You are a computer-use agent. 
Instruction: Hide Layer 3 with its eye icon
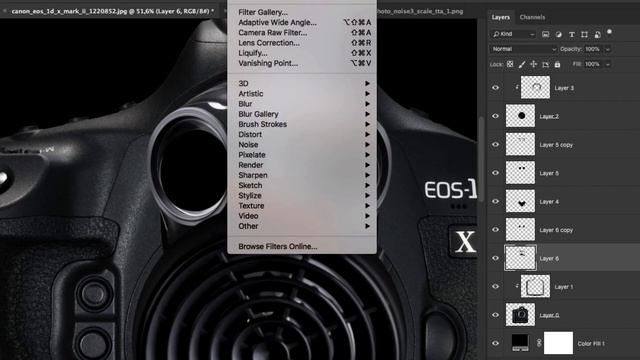496,88
